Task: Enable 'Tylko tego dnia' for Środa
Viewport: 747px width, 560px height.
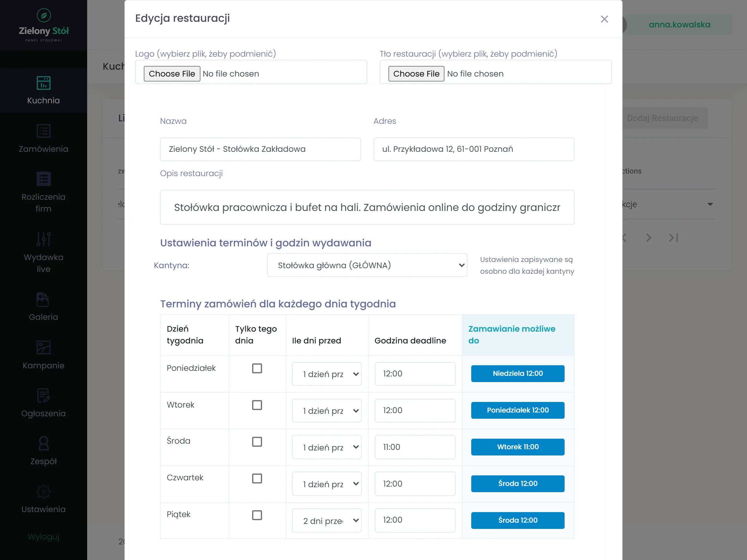Action: tap(257, 441)
